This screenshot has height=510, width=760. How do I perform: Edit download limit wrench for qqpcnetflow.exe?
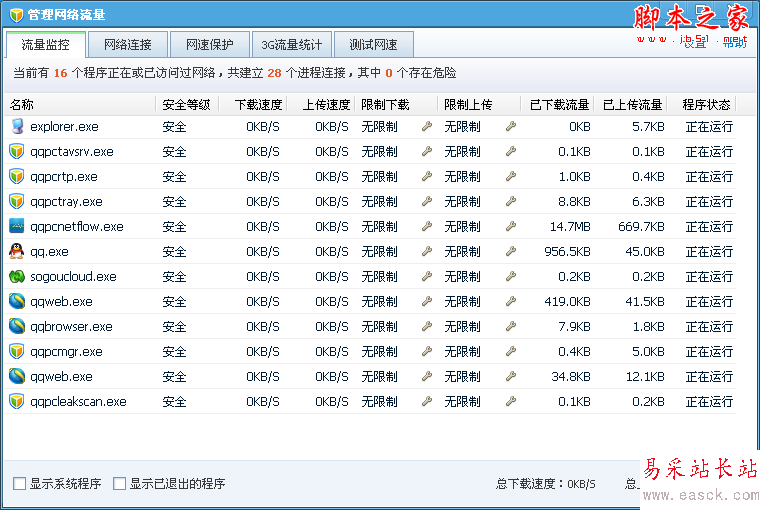coord(427,226)
